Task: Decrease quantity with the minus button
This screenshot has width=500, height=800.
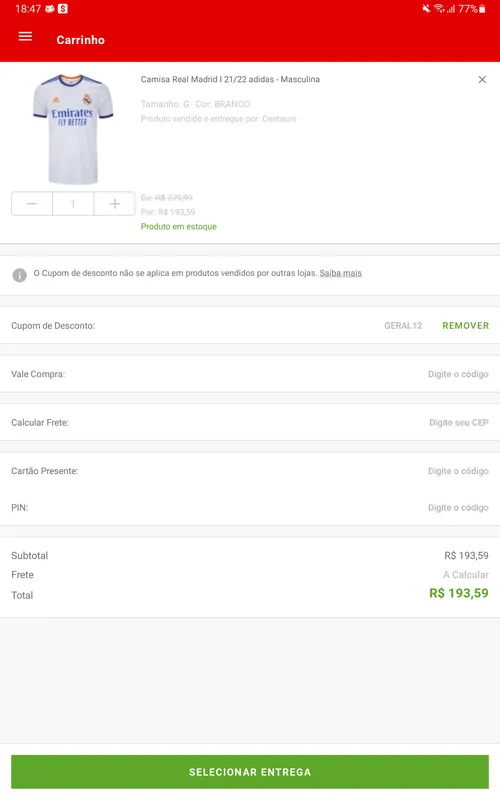Action: [x=32, y=204]
